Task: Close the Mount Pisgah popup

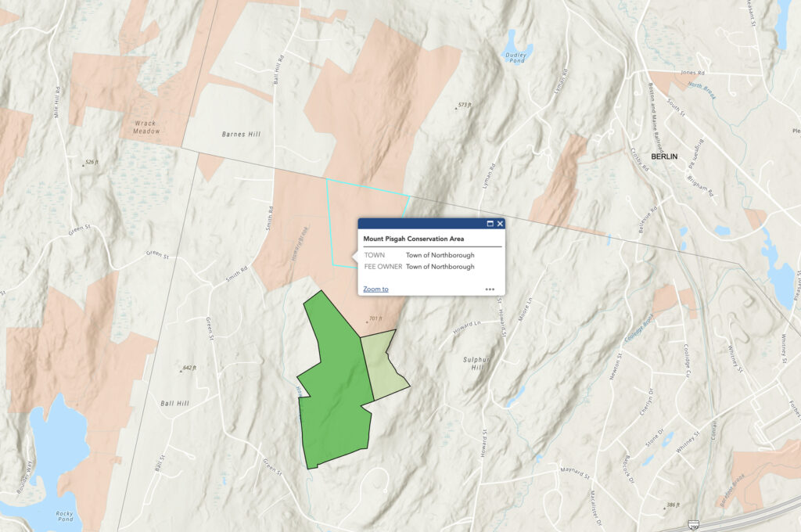Action: click(x=501, y=224)
